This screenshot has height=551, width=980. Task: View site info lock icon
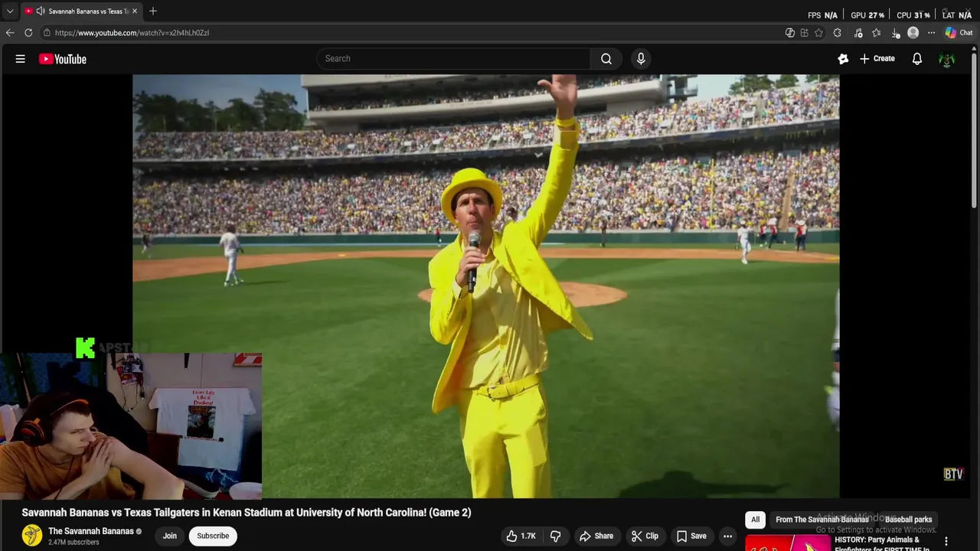pyautogui.click(x=47, y=33)
